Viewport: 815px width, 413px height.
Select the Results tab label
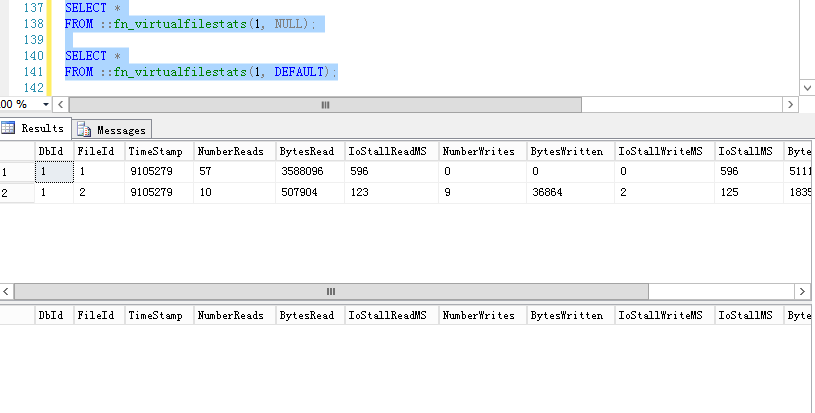(42, 128)
